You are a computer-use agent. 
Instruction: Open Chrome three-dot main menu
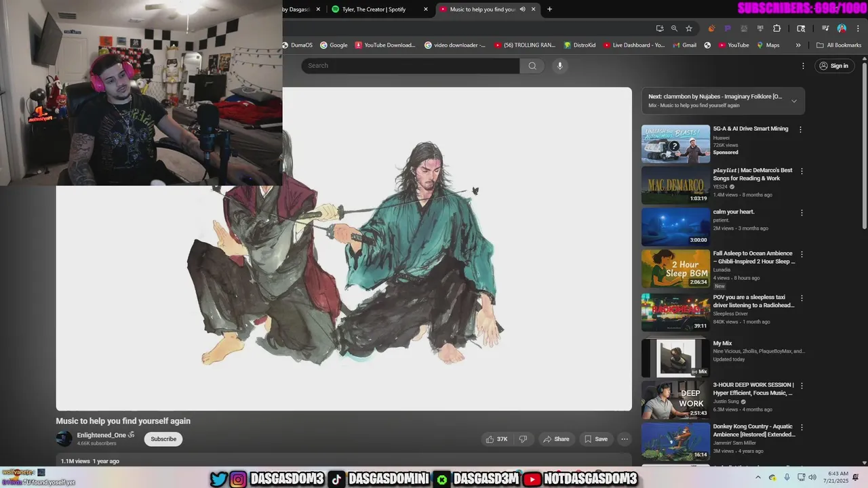click(858, 28)
